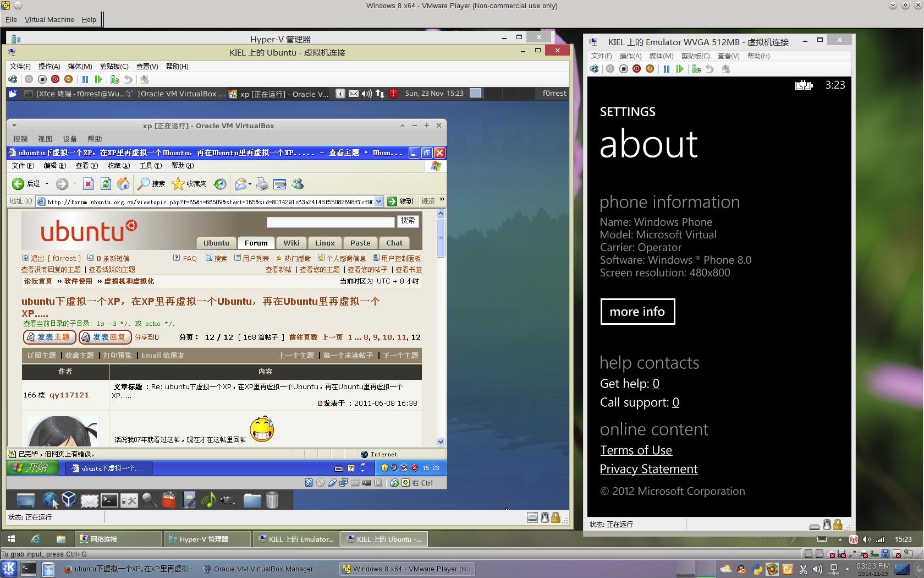Click green Reset/Start icon in Ubuntu VM toolbar

click(98, 79)
